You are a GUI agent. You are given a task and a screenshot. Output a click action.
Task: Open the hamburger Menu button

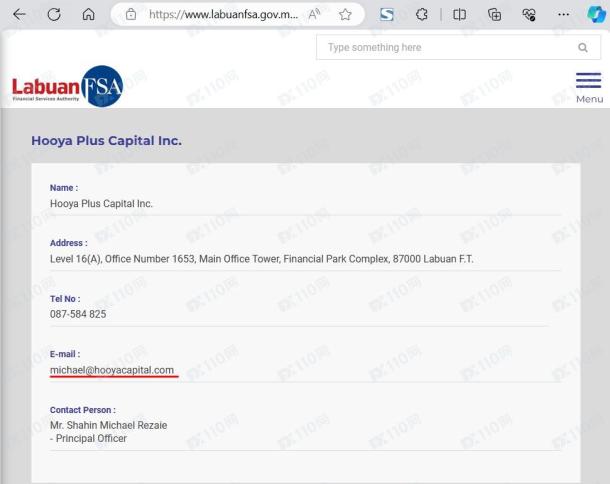click(589, 88)
